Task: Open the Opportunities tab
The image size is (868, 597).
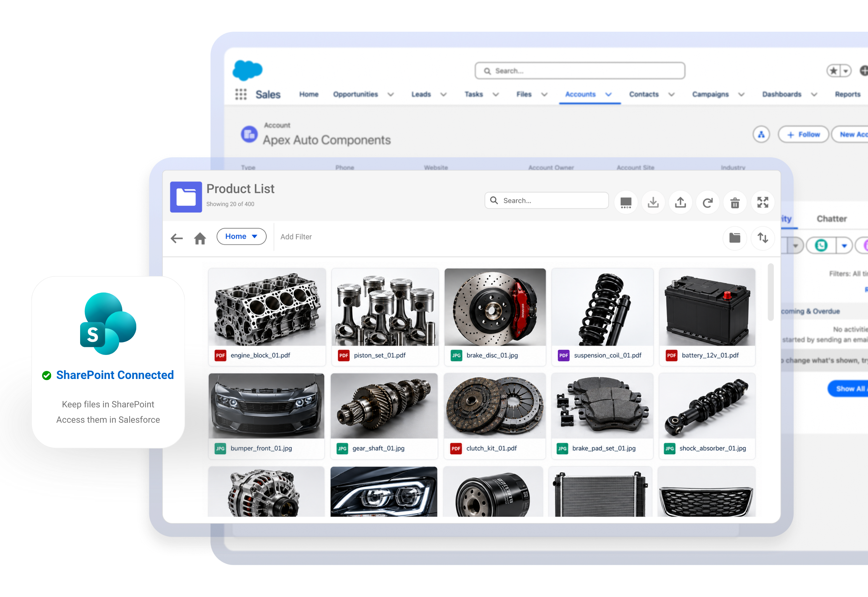Action: coord(356,94)
